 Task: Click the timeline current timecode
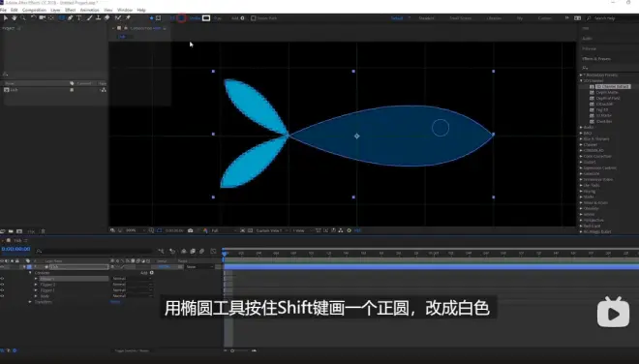15,249
